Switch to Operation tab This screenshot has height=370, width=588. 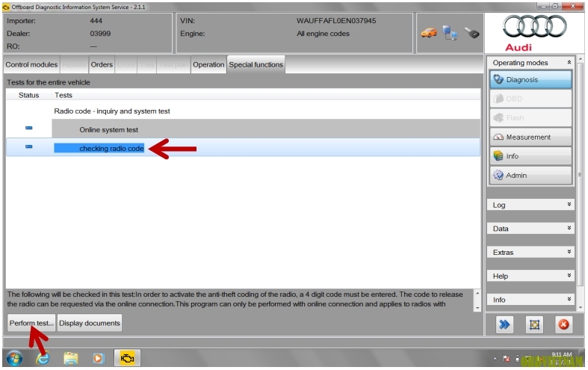(208, 64)
